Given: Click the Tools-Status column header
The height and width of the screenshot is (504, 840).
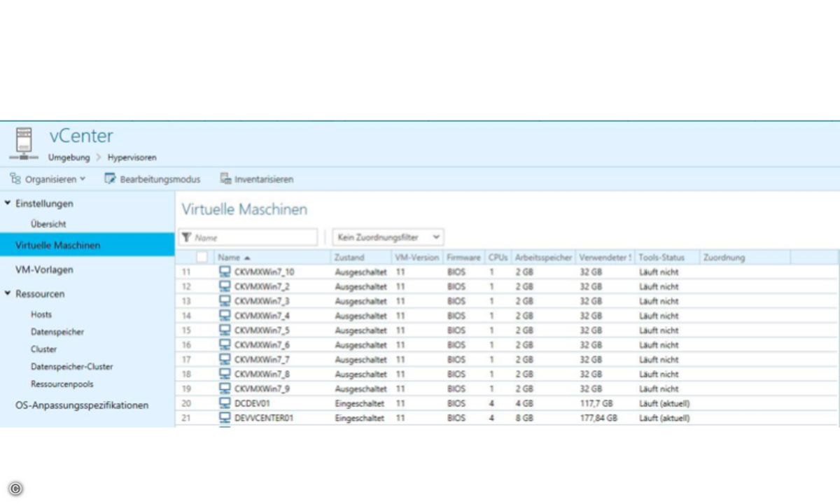Looking at the screenshot, I should pyautogui.click(x=666, y=258).
